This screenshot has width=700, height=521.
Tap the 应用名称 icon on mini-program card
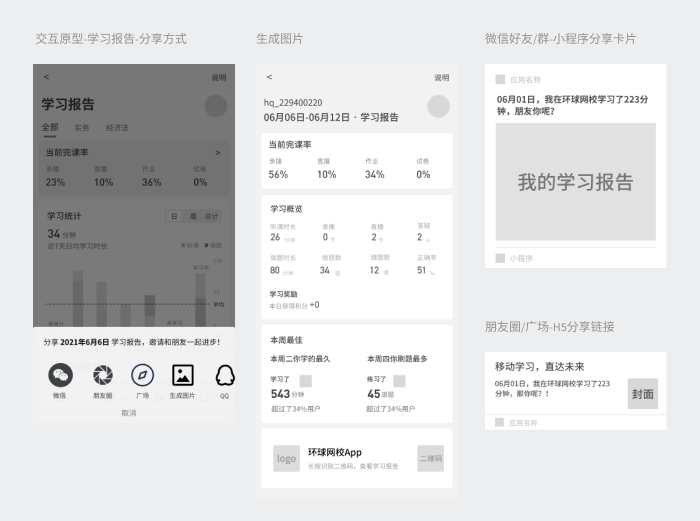[x=500, y=79]
